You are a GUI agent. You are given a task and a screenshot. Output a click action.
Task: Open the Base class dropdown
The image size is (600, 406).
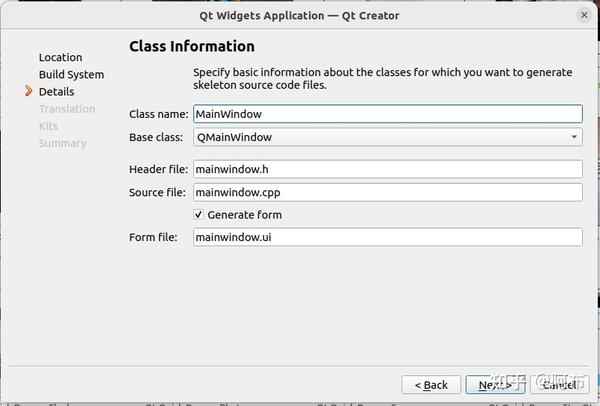tap(387, 137)
